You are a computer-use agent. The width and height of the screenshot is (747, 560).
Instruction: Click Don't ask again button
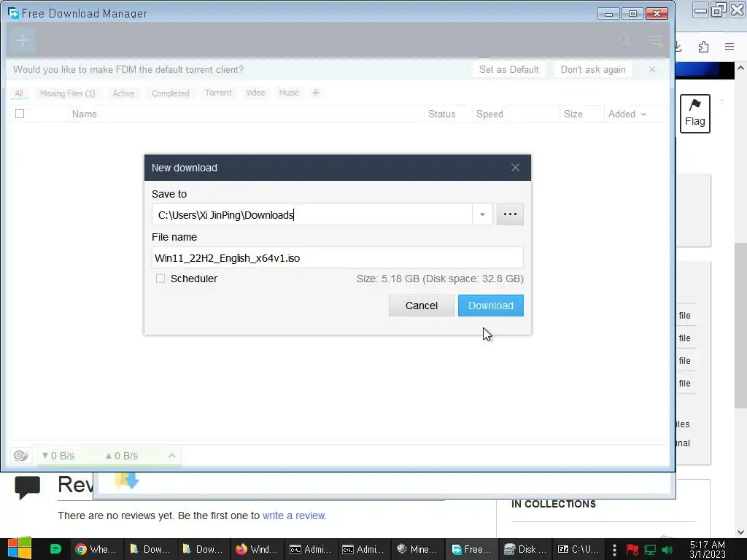point(593,69)
